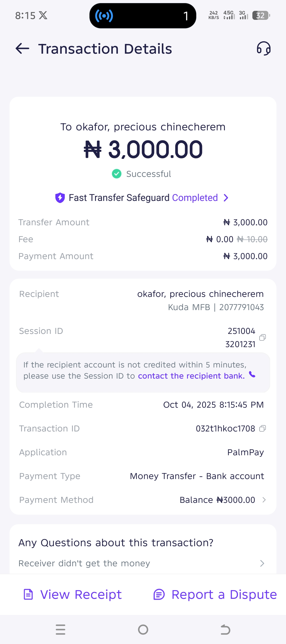Screen dimensions: 286x644
Task: Tap the Kuda MFB account number
Action: [x=241, y=307]
